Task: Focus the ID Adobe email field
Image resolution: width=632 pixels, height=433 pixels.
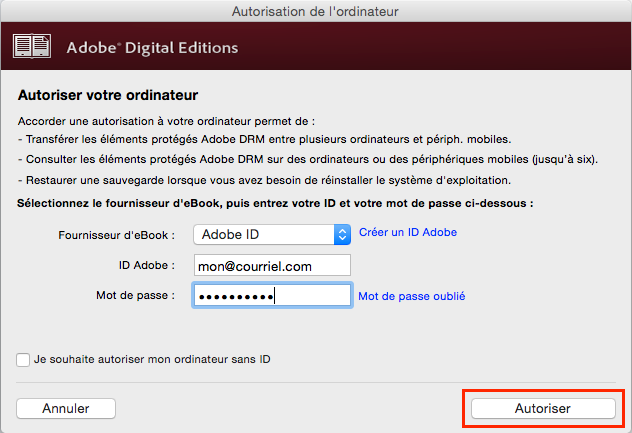Action: click(272, 265)
